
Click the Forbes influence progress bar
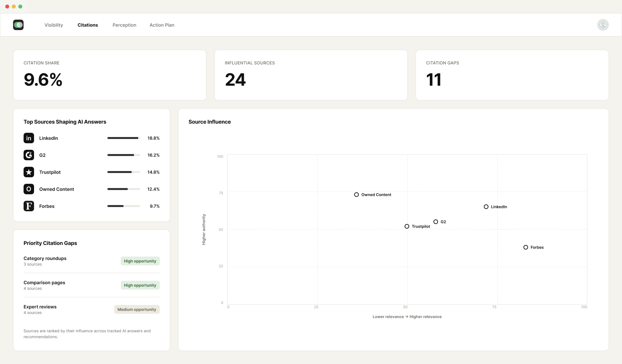(x=124, y=206)
